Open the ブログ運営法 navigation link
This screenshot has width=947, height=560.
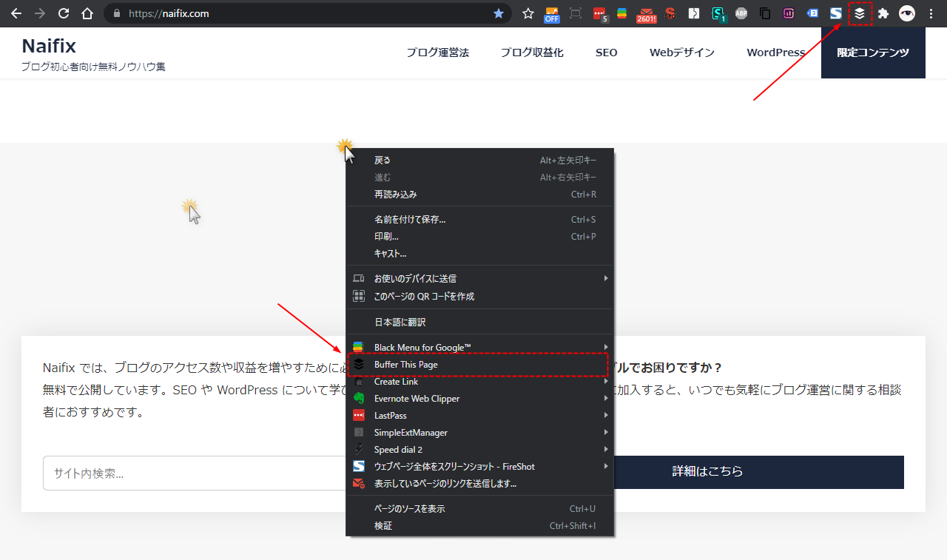(437, 53)
